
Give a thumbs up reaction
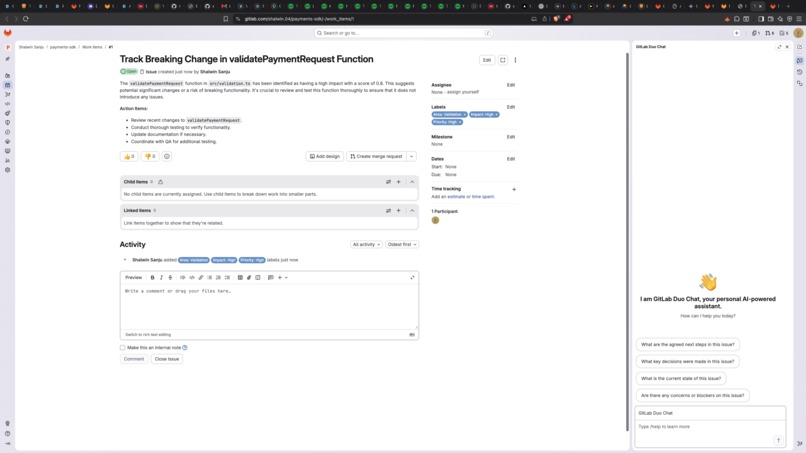[129, 156]
